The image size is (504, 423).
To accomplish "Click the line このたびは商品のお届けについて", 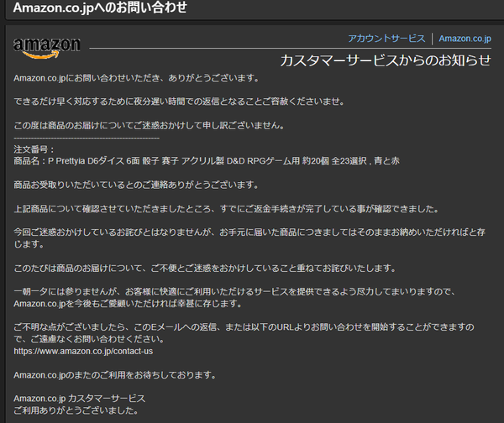I will click(205, 268).
